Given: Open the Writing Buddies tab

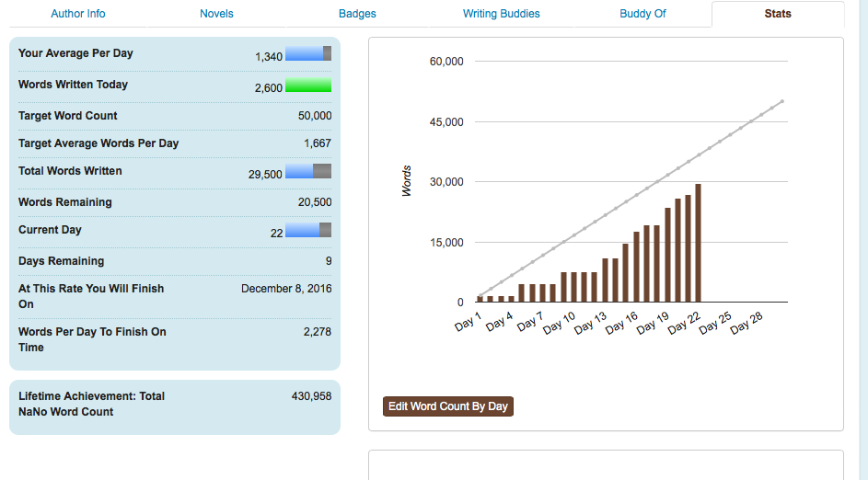Looking at the screenshot, I should point(501,14).
